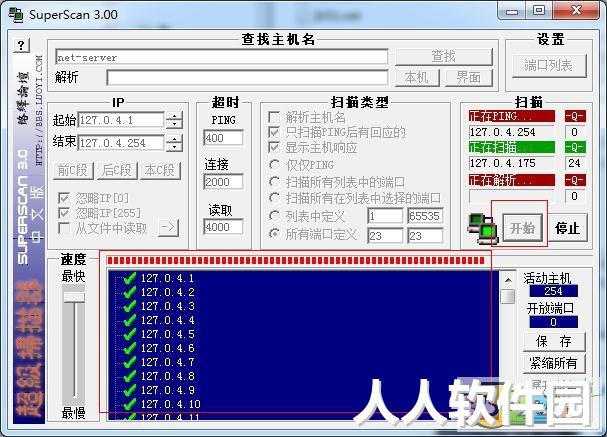The image size is (607, 437).
Task: Click the results list scroll up arrow
Action: [508, 279]
